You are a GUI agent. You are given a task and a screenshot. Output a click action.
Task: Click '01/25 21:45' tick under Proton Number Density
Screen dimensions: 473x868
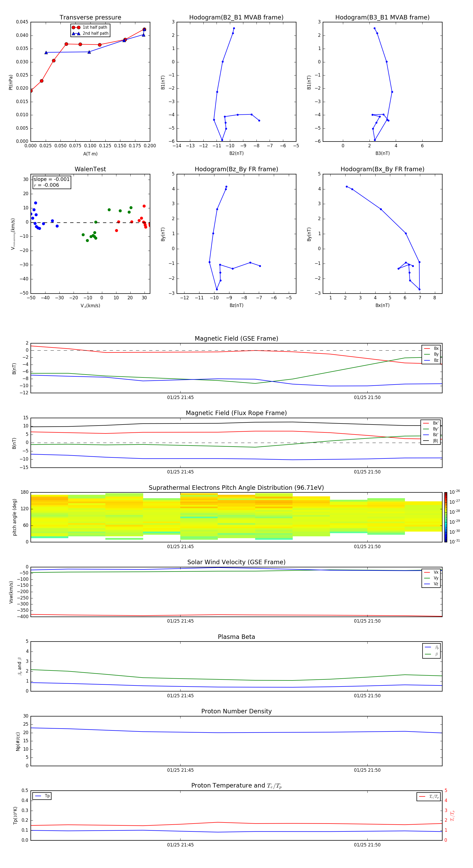(181, 770)
